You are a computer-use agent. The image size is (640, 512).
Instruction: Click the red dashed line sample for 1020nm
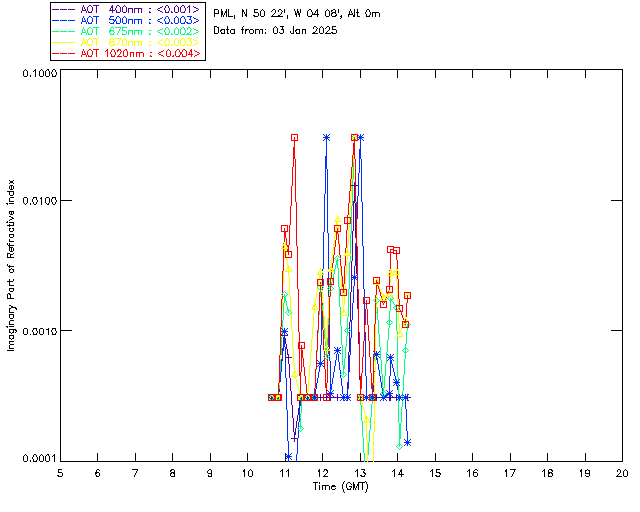(x=65, y=53)
